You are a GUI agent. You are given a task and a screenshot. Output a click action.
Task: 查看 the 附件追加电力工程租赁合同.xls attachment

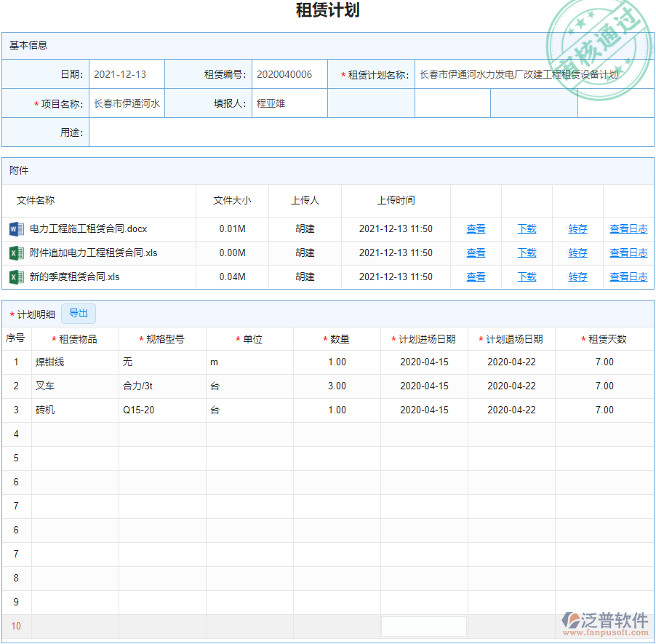476,253
